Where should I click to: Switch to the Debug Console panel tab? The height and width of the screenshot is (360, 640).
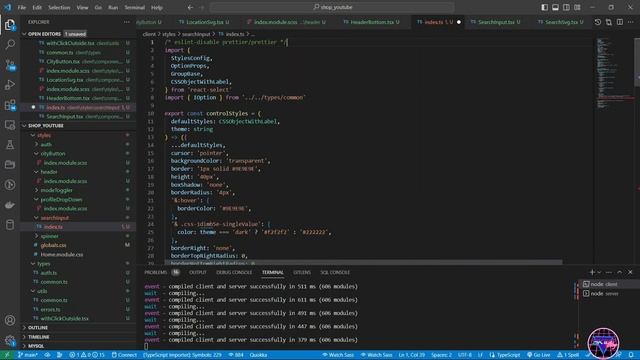click(234, 272)
